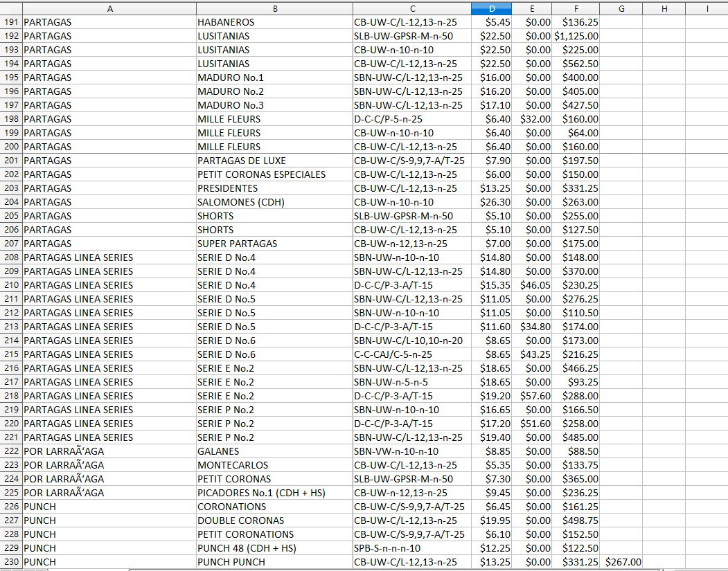Select column D header
The width and height of the screenshot is (728, 571).
[x=491, y=8]
